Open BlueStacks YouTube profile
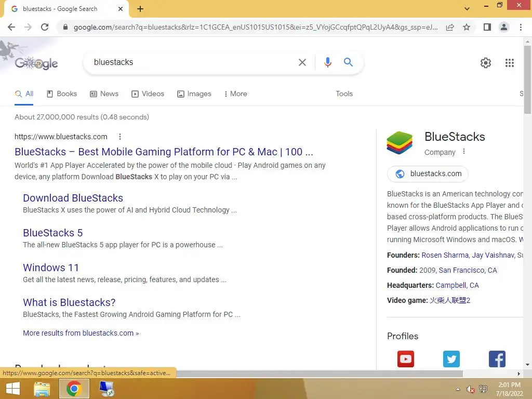Image resolution: width=532 pixels, height=399 pixels. pyautogui.click(x=405, y=359)
